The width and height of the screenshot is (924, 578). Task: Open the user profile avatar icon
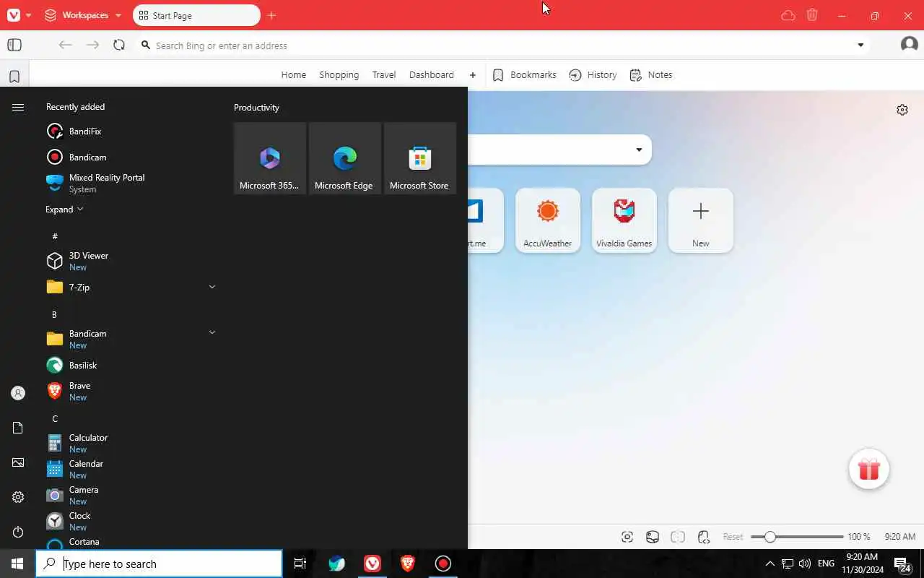(909, 45)
